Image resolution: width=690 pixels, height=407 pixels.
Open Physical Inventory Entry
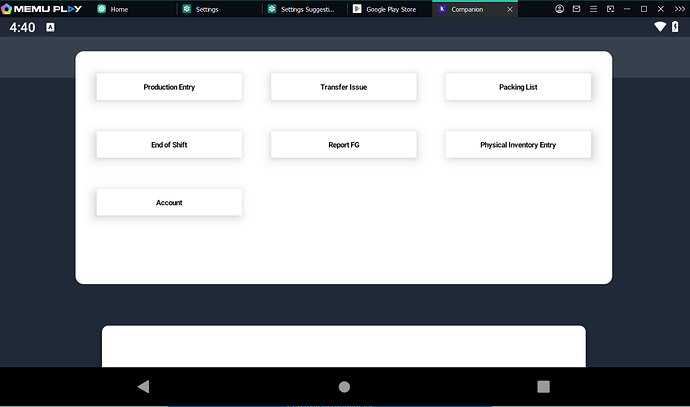click(518, 144)
